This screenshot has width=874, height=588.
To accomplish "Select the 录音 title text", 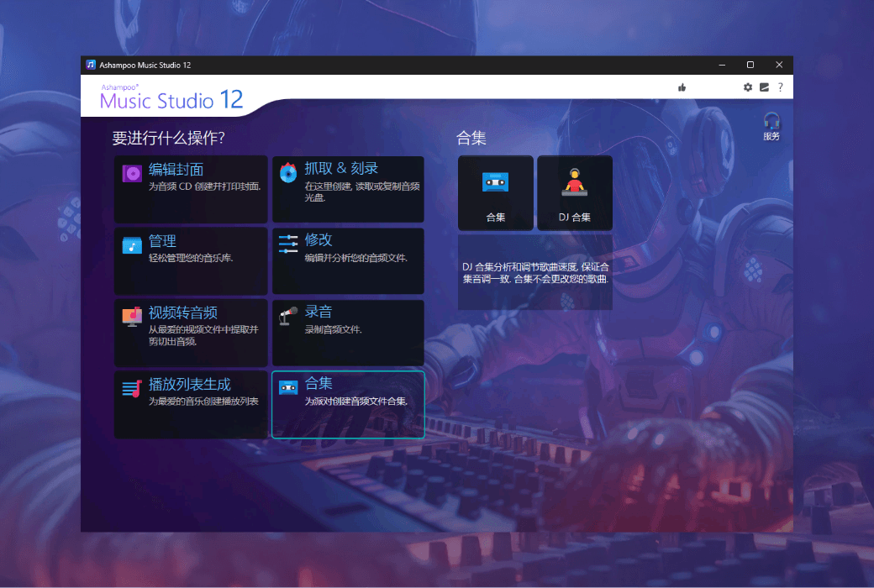I will [319, 312].
